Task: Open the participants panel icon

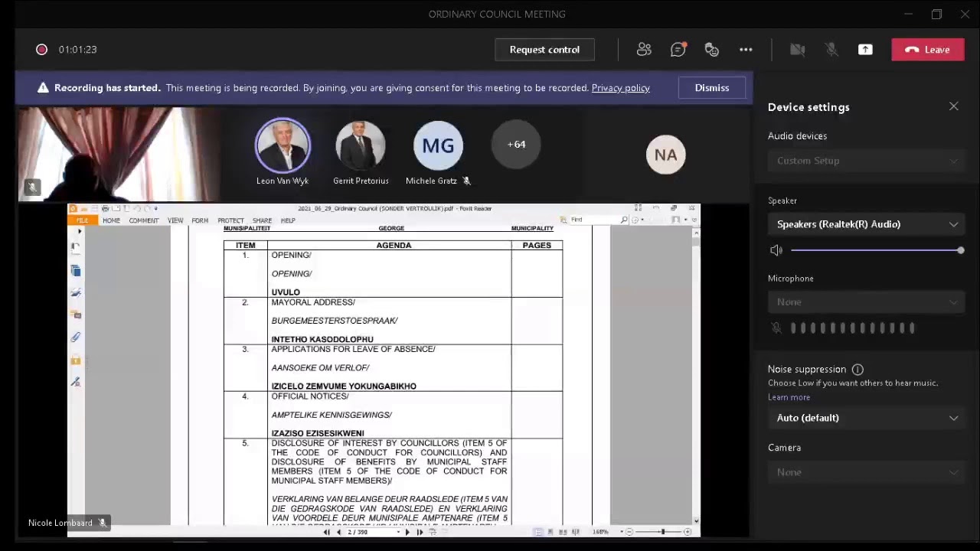Action: point(644,50)
